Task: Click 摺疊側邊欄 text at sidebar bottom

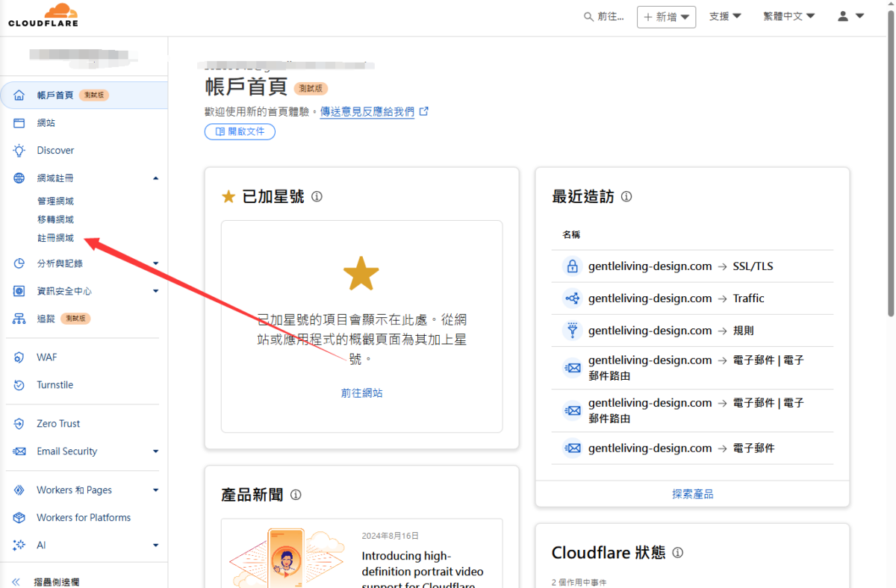Action: [57, 582]
